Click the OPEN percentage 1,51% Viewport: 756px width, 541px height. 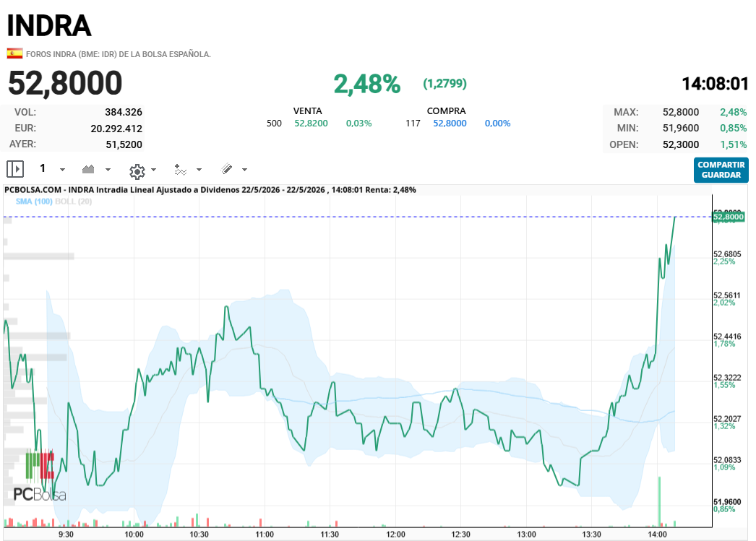point(734,144)
